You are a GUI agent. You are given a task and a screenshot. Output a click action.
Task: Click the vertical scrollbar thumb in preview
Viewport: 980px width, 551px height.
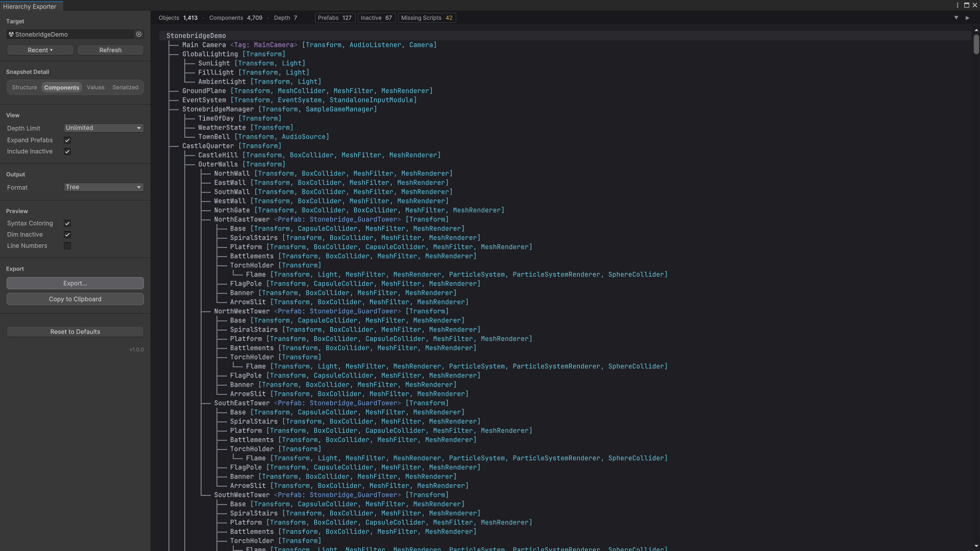[x=976, y=44]
